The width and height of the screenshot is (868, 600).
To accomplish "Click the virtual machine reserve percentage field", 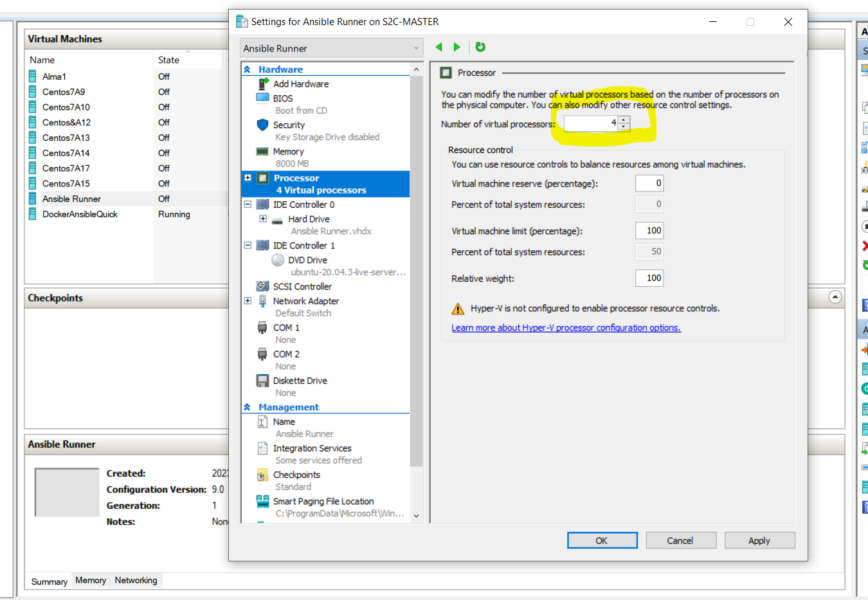I will pos(649,183).
